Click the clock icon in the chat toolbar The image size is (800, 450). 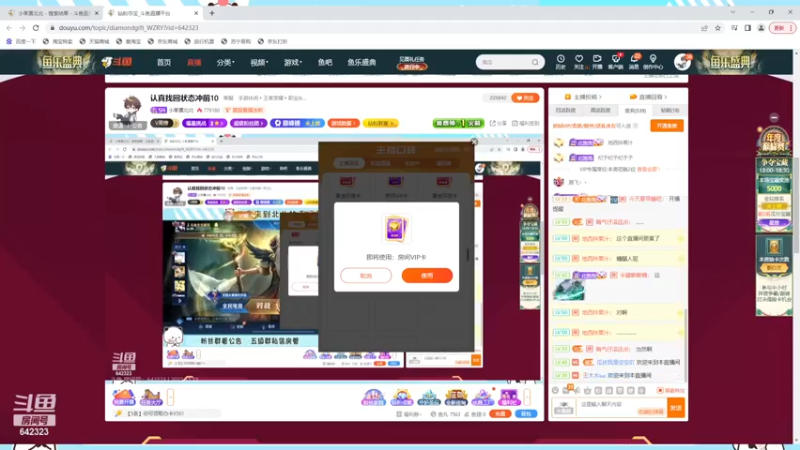coord(555,390)
